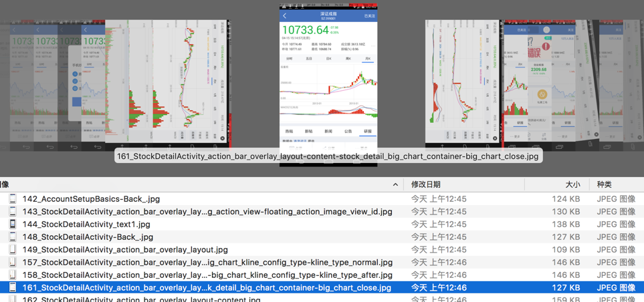Click the icon of the floating_action_image_view_id.jpg file
This screenshot has height=302, width=644.
tap(13, 211)
